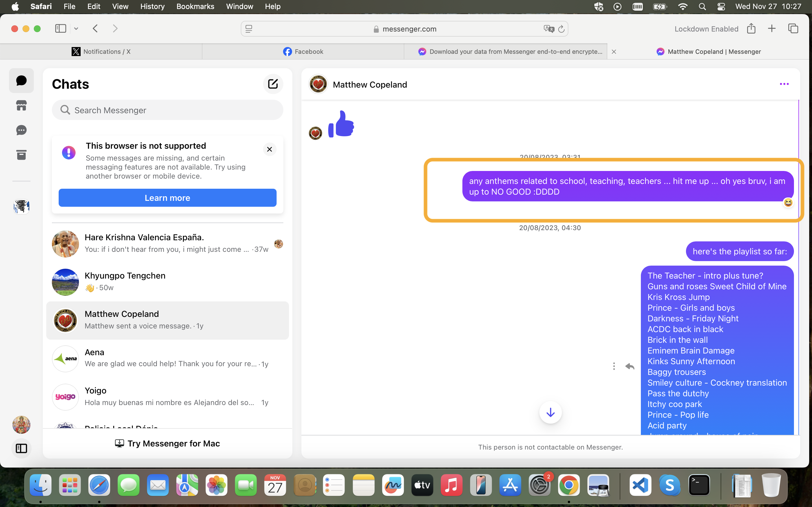Click Try Messenger for Mac
The height and width of the screenshot is (507, 812).
coord(167,443)
